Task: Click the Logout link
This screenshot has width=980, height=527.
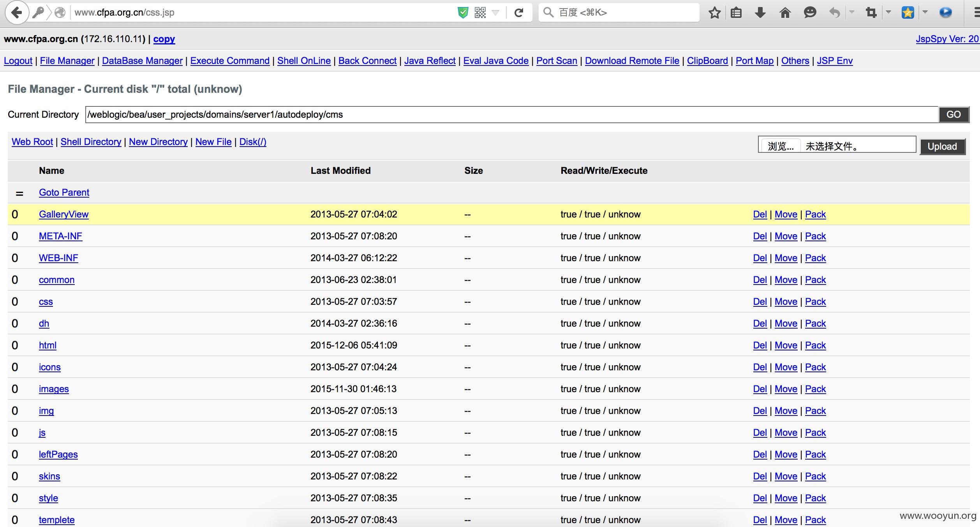Action: [x=18, y=61]
